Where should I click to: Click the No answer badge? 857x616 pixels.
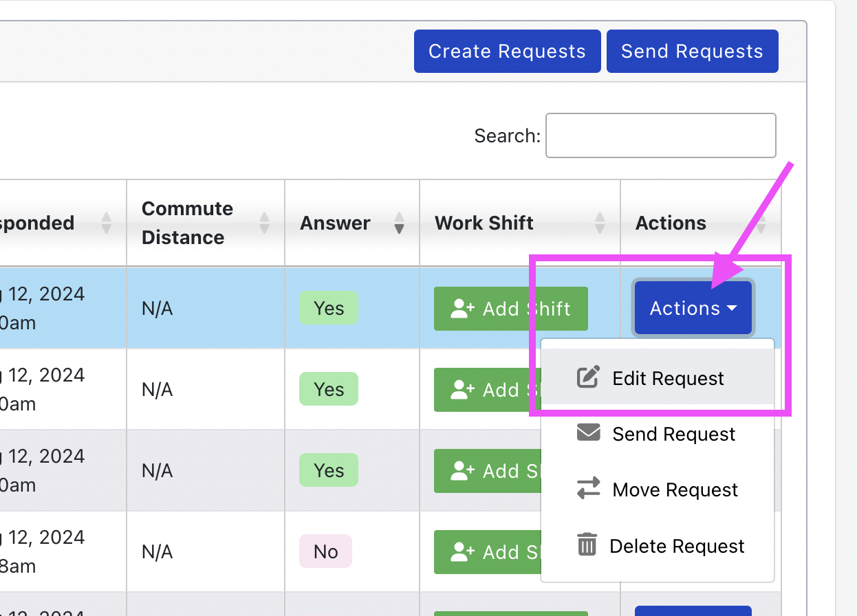325,551
